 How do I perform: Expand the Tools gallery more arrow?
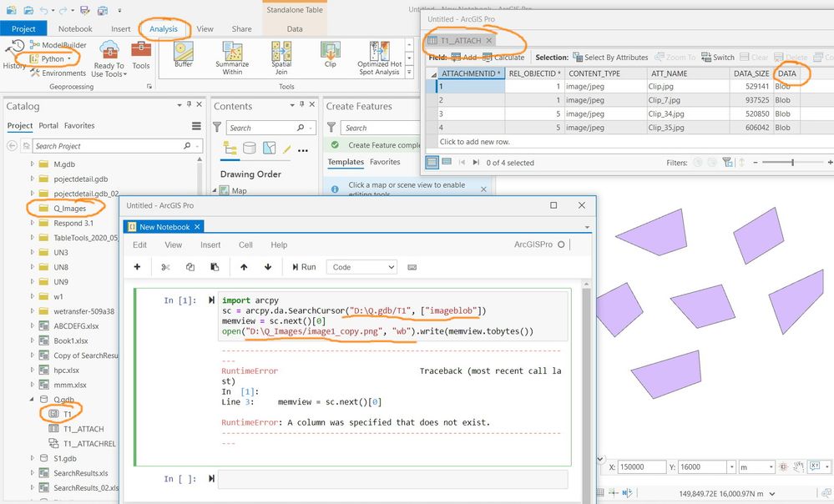point(409,71)
